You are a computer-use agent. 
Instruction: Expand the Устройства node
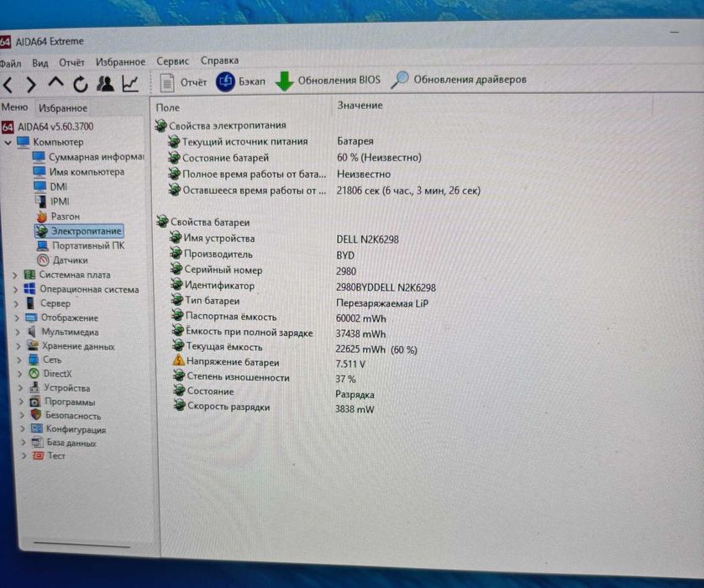tap(20, 388)
